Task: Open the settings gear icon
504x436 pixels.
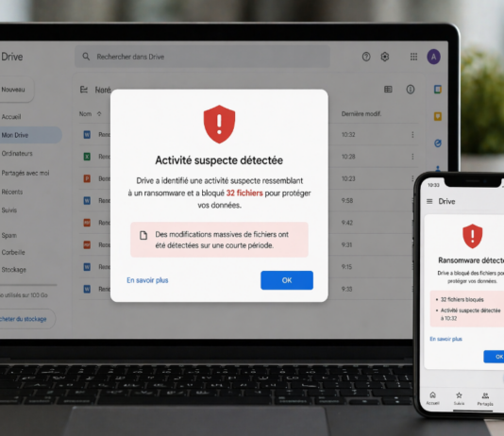Action: pos(385,57)
